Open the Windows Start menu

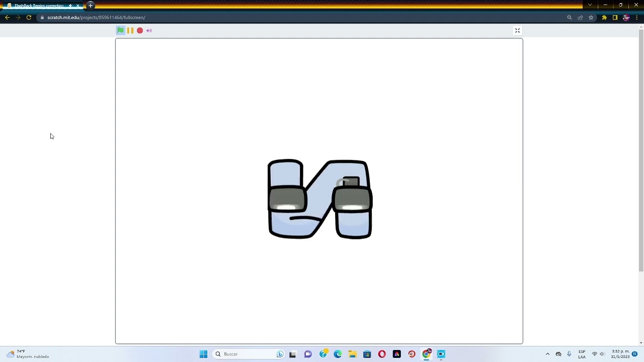203,354
